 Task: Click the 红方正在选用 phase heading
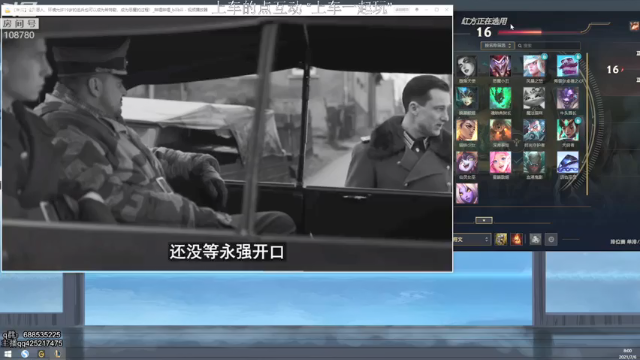pos(484,21)
